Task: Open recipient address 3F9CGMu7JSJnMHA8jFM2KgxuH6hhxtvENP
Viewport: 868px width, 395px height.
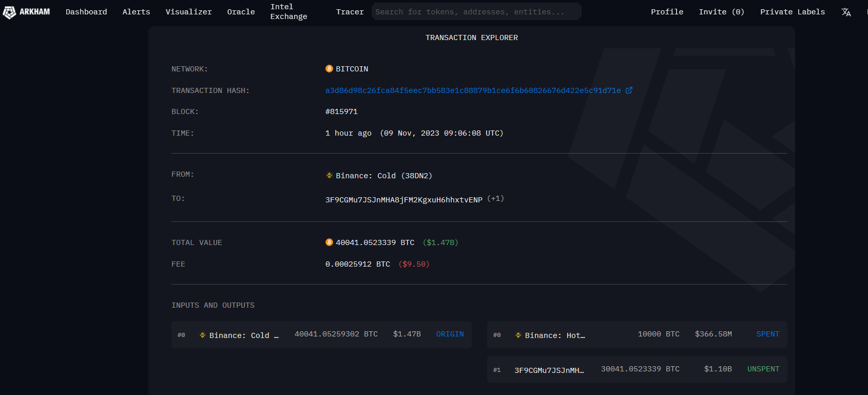Action: tap(404, 200)
